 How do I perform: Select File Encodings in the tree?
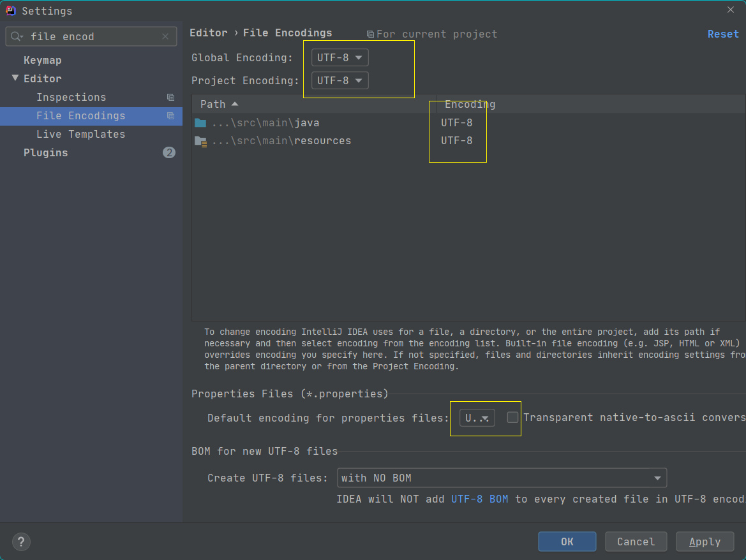click(81, 116)
